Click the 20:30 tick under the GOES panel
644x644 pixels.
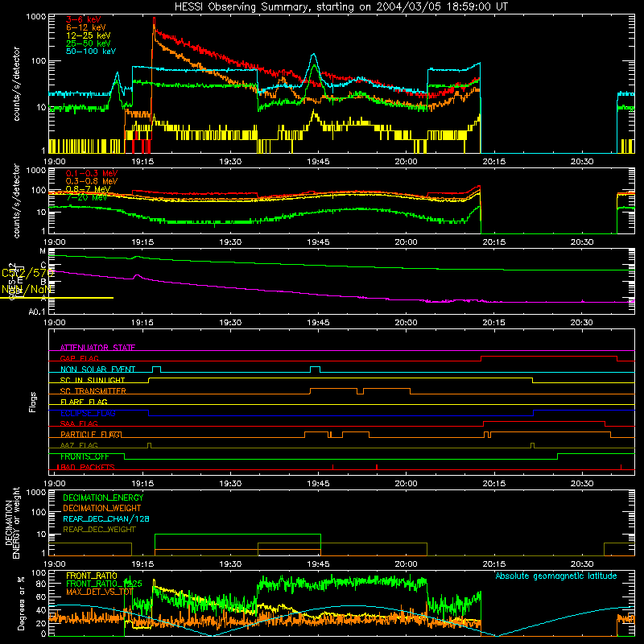tap(581, 323)
